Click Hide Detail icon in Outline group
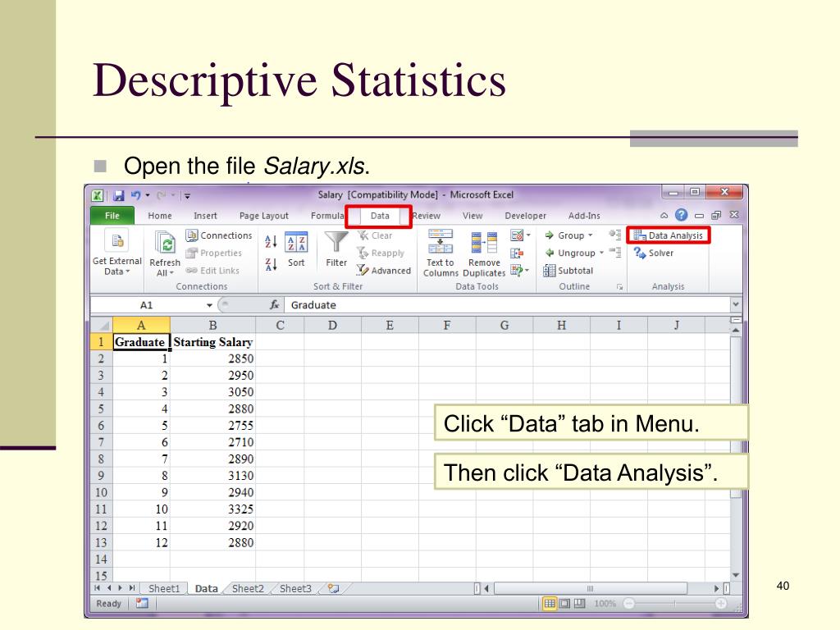 pyautogui.click(x=614, y=253)
